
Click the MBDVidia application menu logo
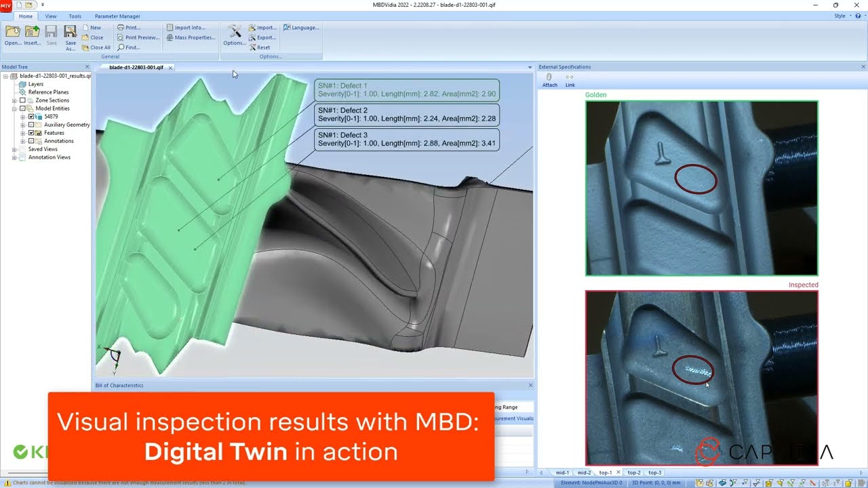pyautogui.click(x=5, y=5)
